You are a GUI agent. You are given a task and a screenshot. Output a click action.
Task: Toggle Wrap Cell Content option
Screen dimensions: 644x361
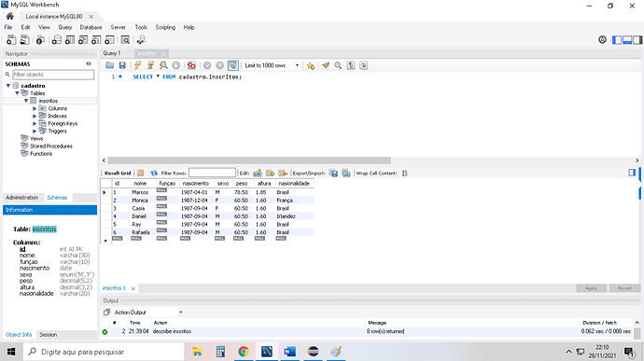tap(404, 174)
